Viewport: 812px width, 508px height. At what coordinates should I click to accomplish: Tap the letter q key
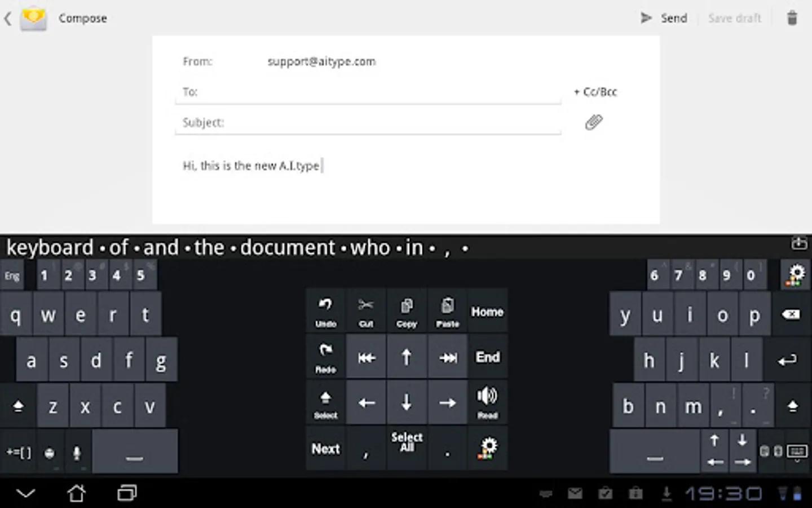pos(16,314)
